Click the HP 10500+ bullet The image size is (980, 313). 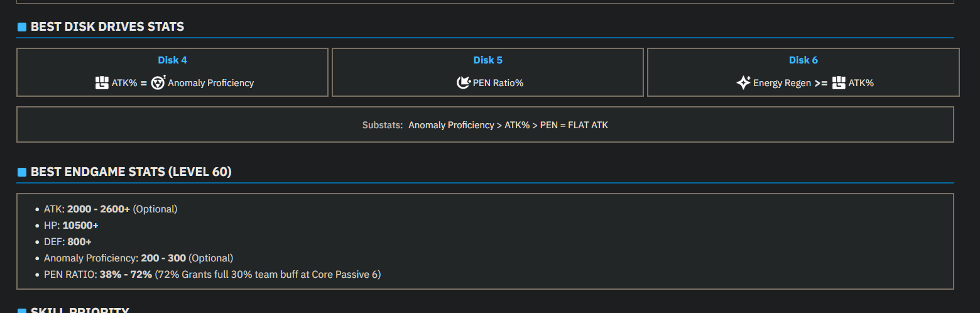[x=71, y=226]
